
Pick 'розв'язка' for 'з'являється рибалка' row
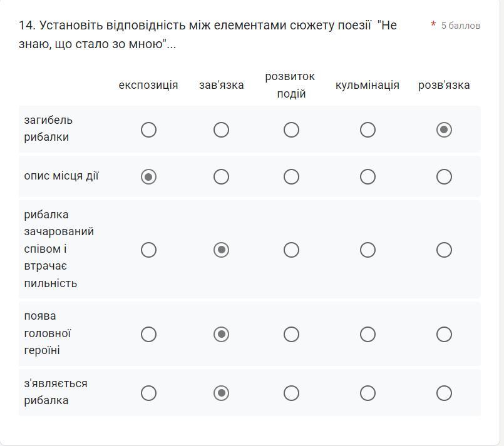click(444, 393)
